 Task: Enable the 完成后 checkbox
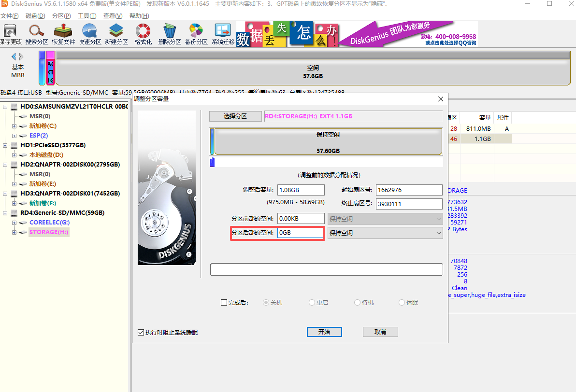(x=224, y=303)
